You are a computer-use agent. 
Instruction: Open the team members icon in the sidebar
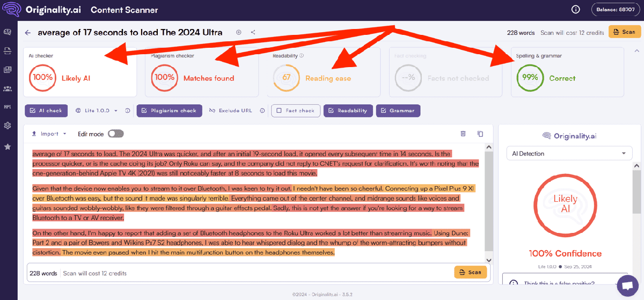(8, 88)
